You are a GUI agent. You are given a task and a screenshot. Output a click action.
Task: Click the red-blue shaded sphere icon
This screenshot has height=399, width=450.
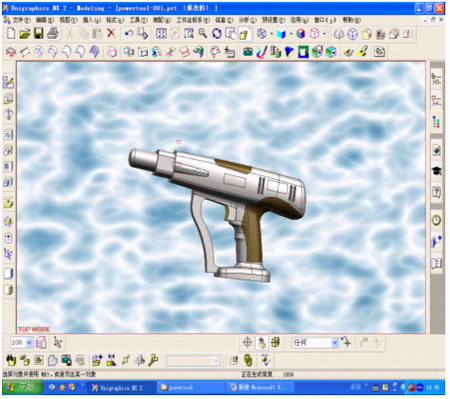click(x=301, y=33)
